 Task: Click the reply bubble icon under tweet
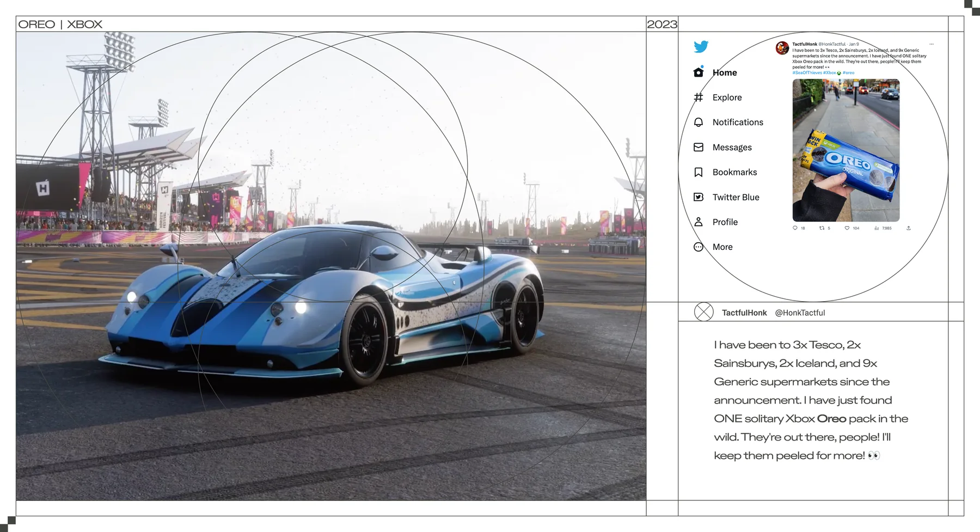(x=795, y=228)
